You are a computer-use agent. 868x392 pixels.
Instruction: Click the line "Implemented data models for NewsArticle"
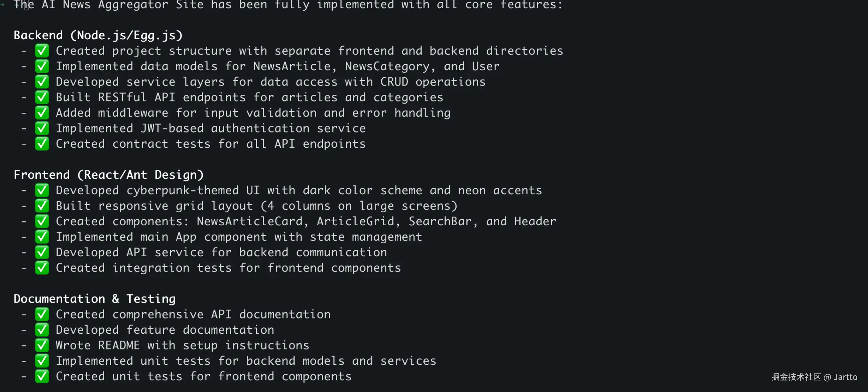277,66
